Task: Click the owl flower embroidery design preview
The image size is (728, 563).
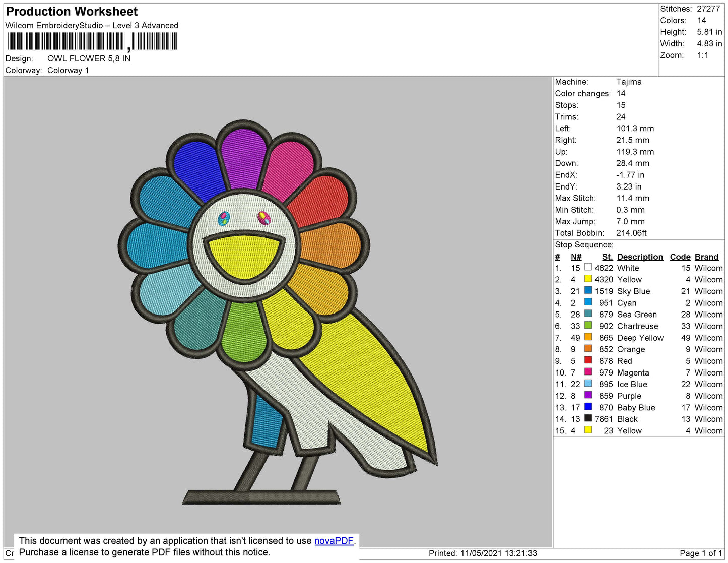Action: tap(278, 312)
